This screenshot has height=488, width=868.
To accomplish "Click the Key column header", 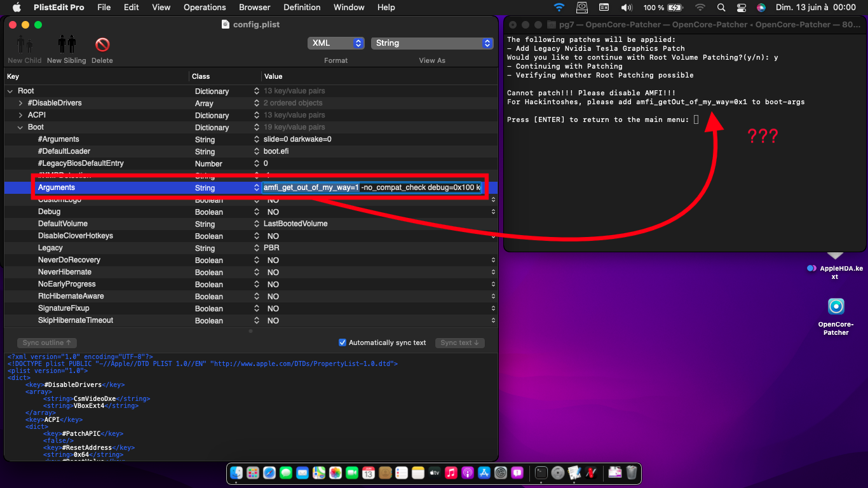I will coord(97,76).
